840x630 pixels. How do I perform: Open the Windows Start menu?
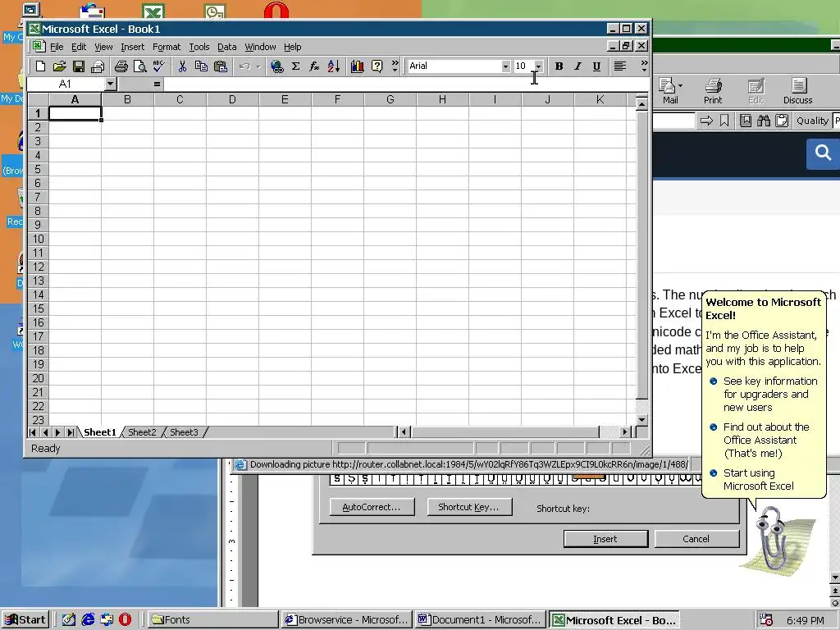[x=25, y=620]
